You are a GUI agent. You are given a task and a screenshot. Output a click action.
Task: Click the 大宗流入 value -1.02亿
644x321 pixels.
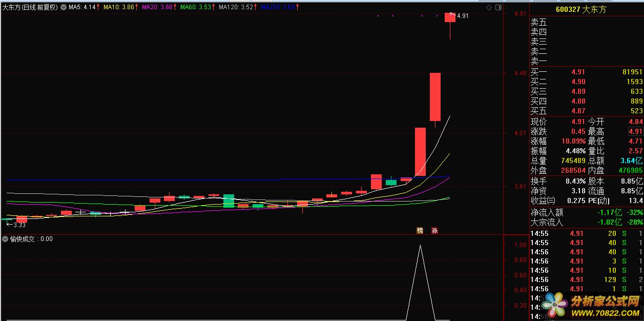(x=610, y=222)
